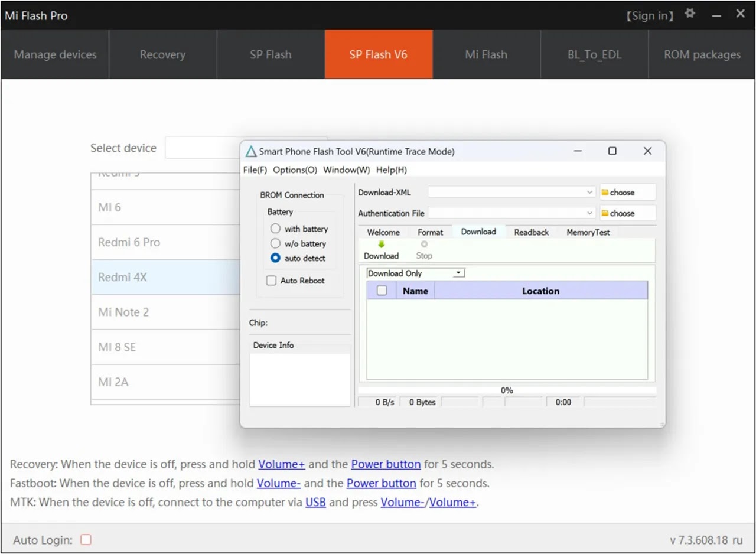756x554 pixels.
Task: Click the Stop icon in toolbar
Action: [x=424, y=244]
